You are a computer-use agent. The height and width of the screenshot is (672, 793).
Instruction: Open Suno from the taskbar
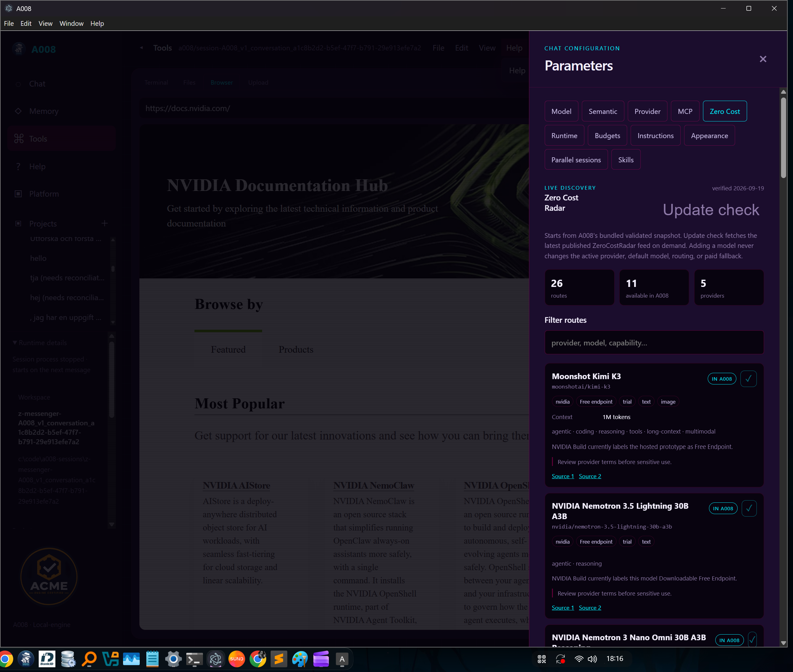click(236, 659)
